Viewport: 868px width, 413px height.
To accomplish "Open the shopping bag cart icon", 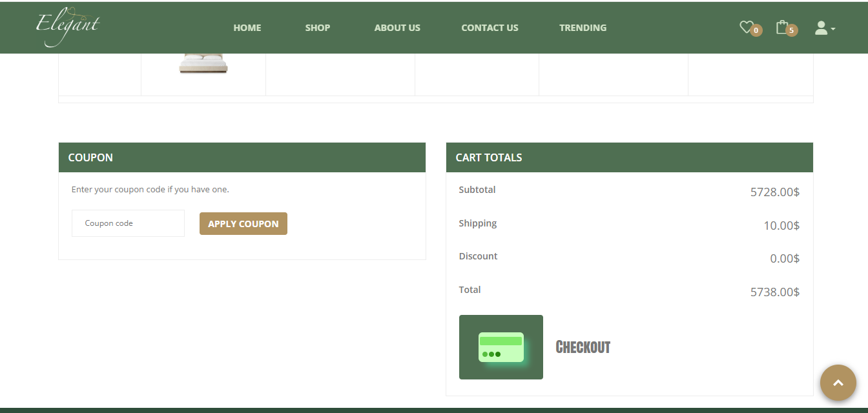I will 782,27.
